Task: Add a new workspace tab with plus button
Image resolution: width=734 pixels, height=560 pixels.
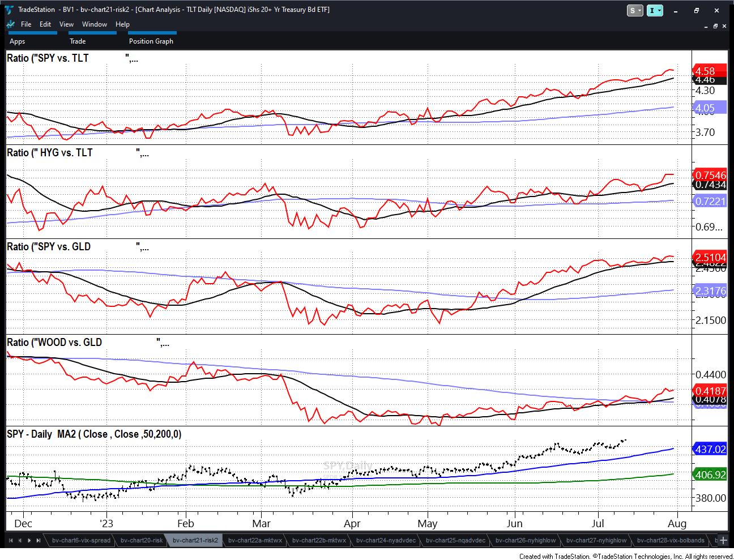Action: tap(723, 540)
